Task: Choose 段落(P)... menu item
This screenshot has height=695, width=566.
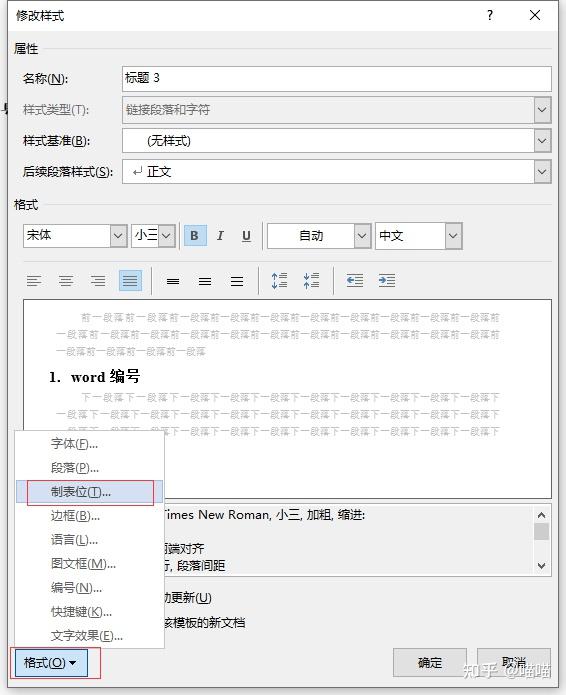Action: pos(90,468)
